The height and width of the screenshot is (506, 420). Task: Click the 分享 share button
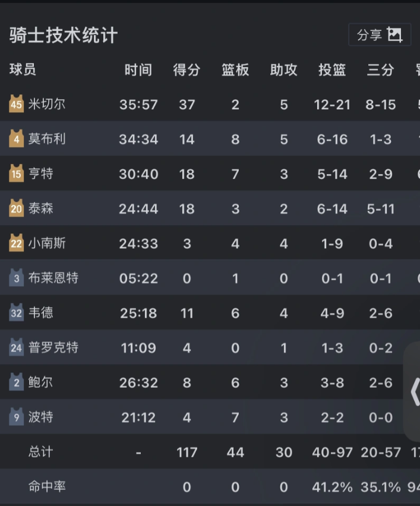pyautogui.click(x=380, y=35)
